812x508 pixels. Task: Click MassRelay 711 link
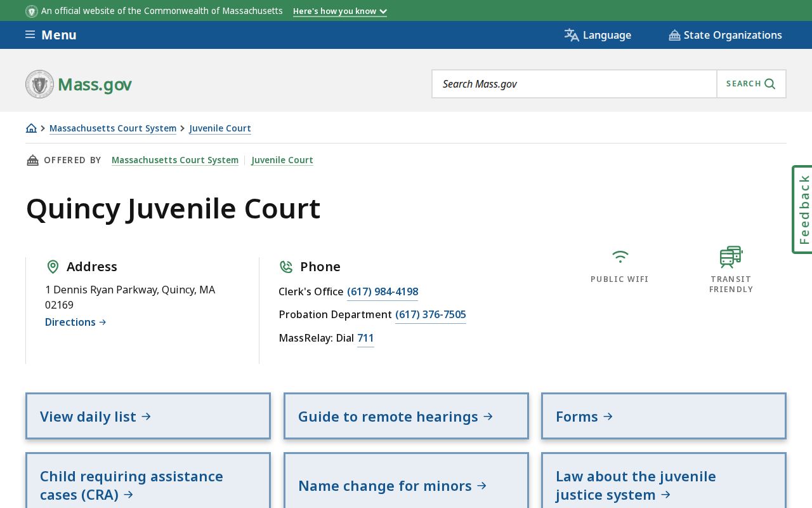coord(365,338)
